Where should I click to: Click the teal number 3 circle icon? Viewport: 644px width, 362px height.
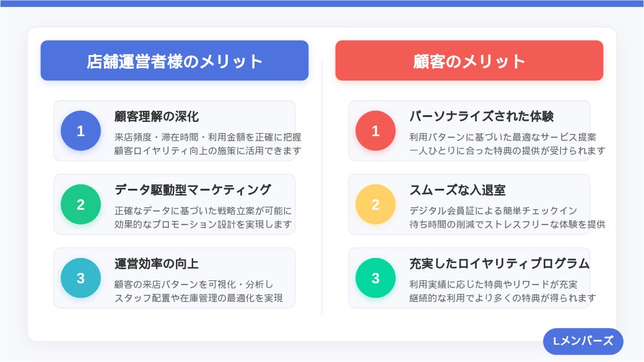coord(80,278)
